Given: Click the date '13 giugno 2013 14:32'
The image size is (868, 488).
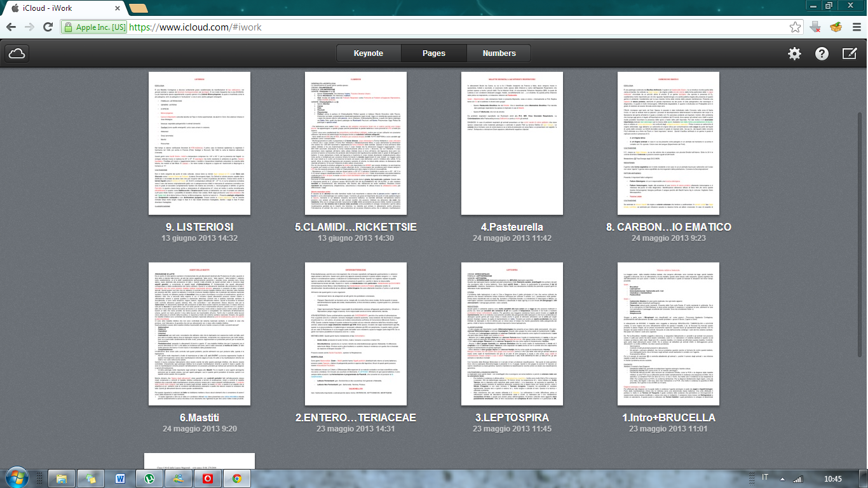Looking at the screenshot, I should pos(200,238).
